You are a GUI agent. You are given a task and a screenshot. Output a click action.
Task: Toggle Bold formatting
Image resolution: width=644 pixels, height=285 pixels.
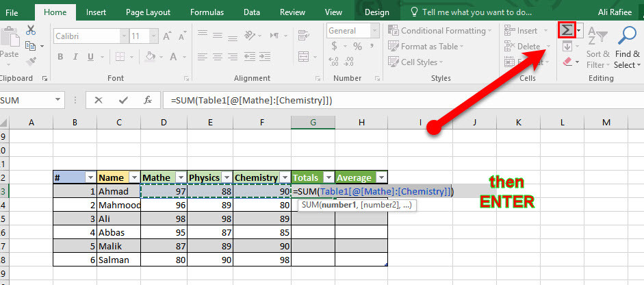(x=60, y=57)
